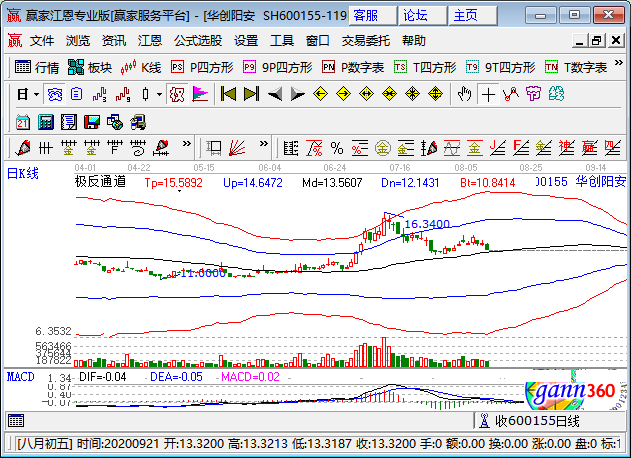This screenshot has height=458, width=631.
Task: Click the percent % tool icon
Action: click(x=337, y=148)
